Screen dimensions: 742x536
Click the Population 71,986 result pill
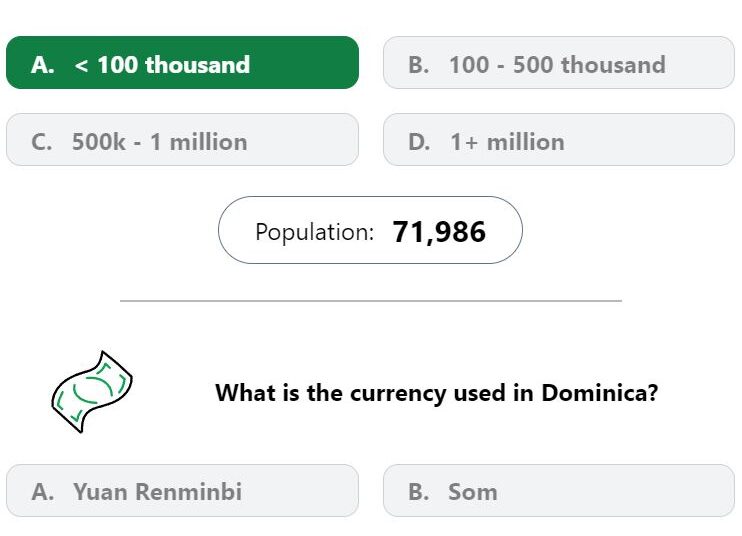(370, 230)
